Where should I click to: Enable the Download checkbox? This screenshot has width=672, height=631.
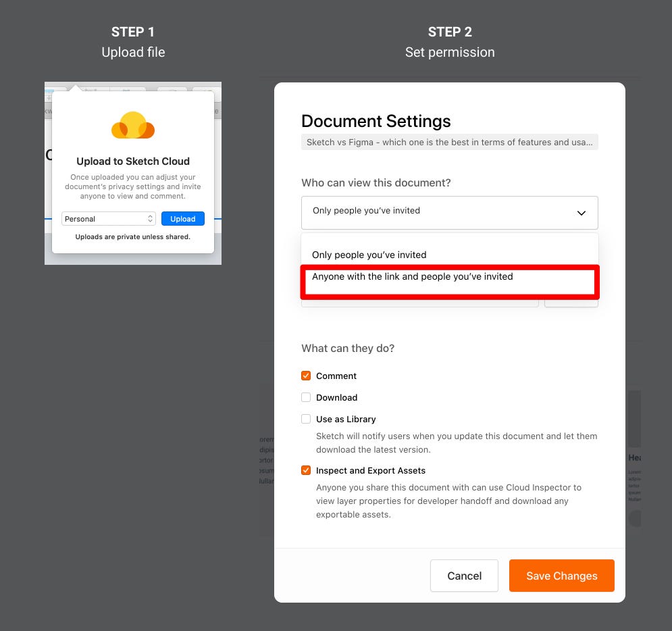pyautogui.click(x=306, y=397)
